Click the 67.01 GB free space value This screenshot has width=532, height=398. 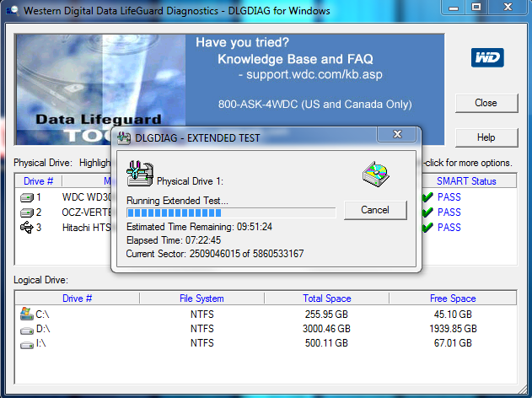click(x=453, y=343)
